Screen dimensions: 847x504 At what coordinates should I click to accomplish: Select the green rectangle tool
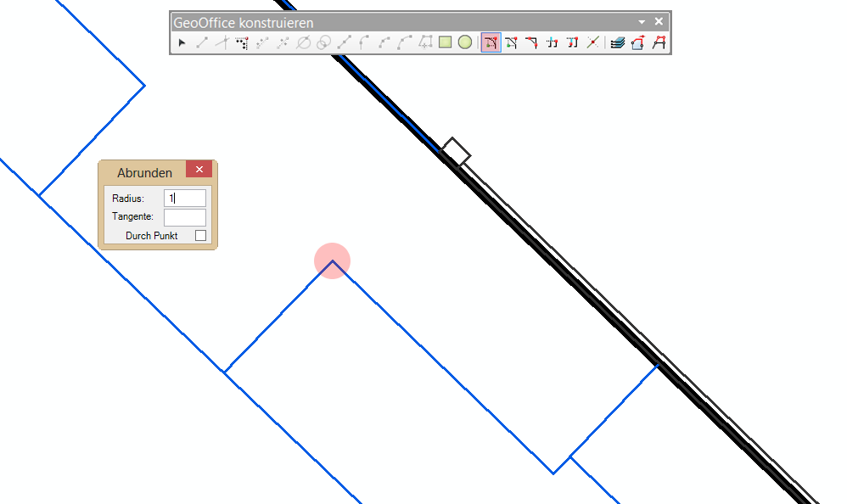445,42
